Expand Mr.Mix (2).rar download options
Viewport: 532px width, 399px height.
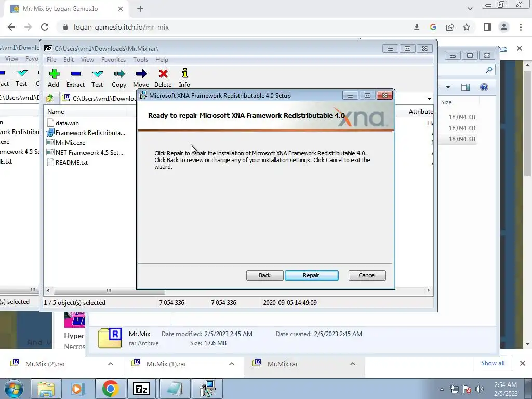(111, 364)
